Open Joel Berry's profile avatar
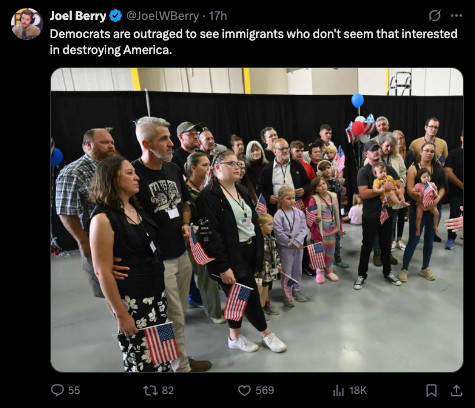This screenshot has height=408, width=475. coord(27,24)
